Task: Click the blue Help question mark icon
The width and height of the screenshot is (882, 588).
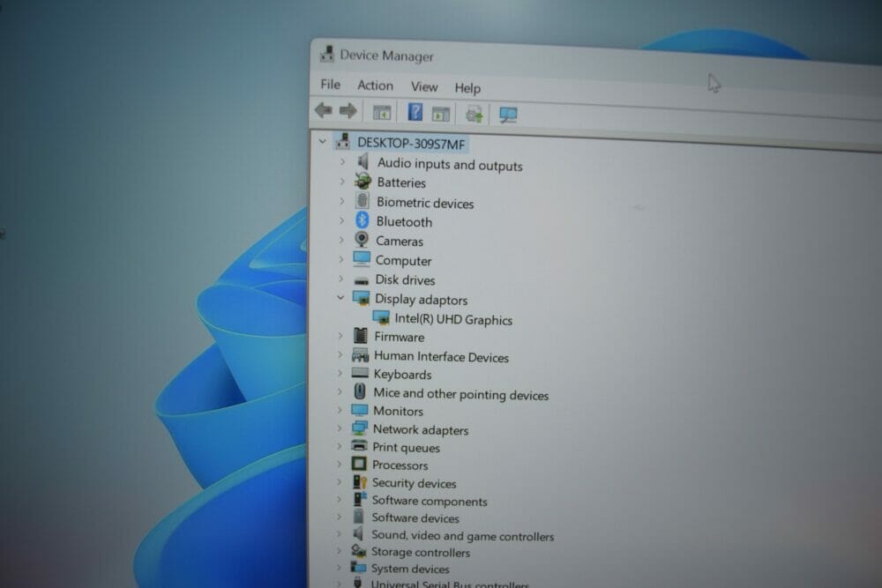Action: [x=415, y=112]
